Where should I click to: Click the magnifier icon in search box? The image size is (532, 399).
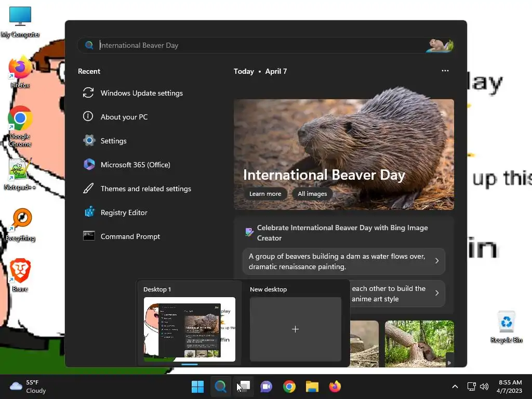[x=89, y=45]
